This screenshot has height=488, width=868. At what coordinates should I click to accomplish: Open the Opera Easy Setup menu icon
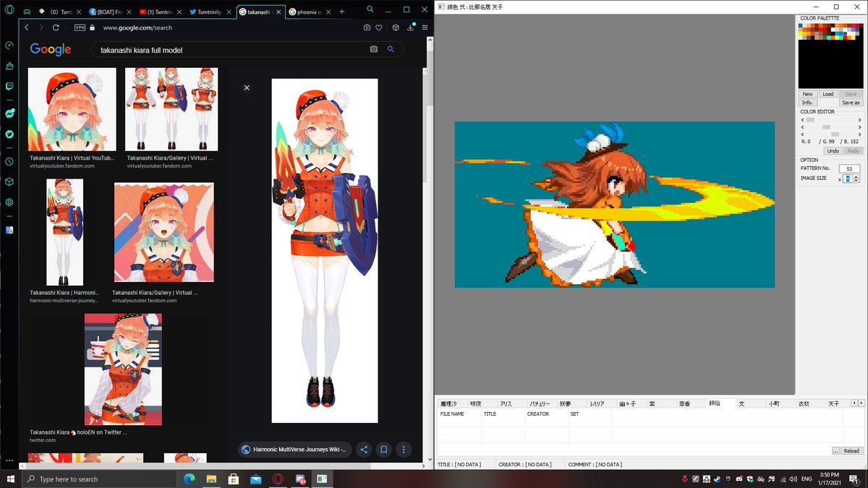pyautogui.click(x=425, y=27)
